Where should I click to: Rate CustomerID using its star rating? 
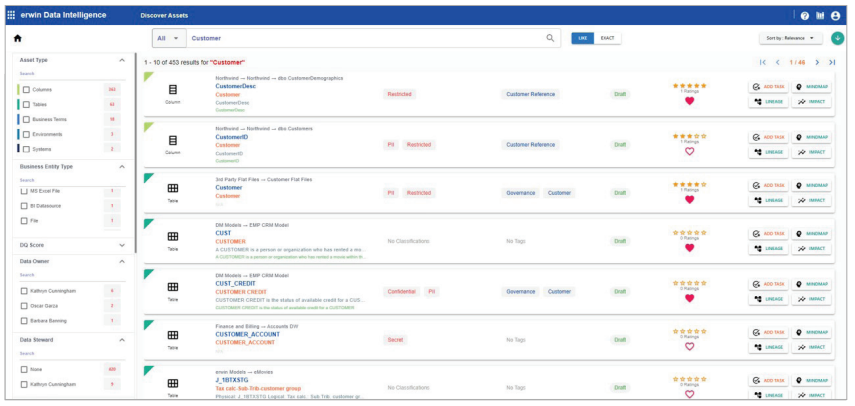click(689, 136)
